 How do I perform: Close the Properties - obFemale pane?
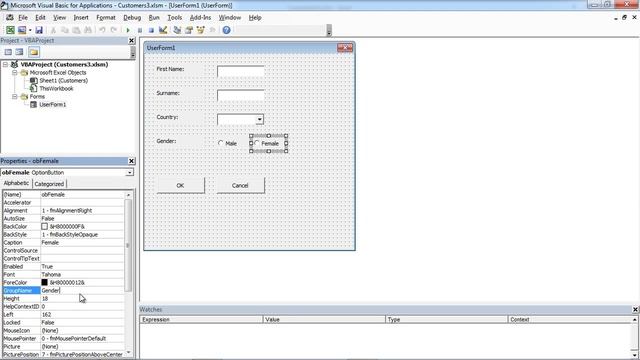coord(131,161)
